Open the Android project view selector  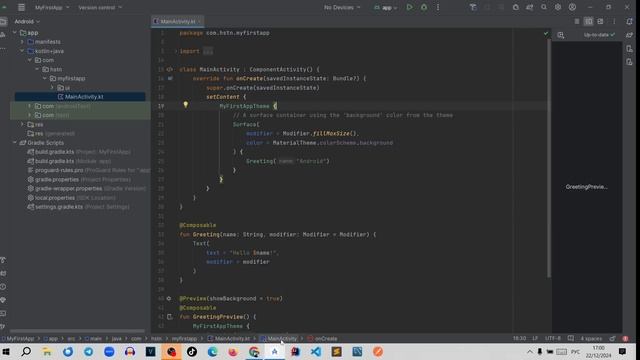[27, 21]
